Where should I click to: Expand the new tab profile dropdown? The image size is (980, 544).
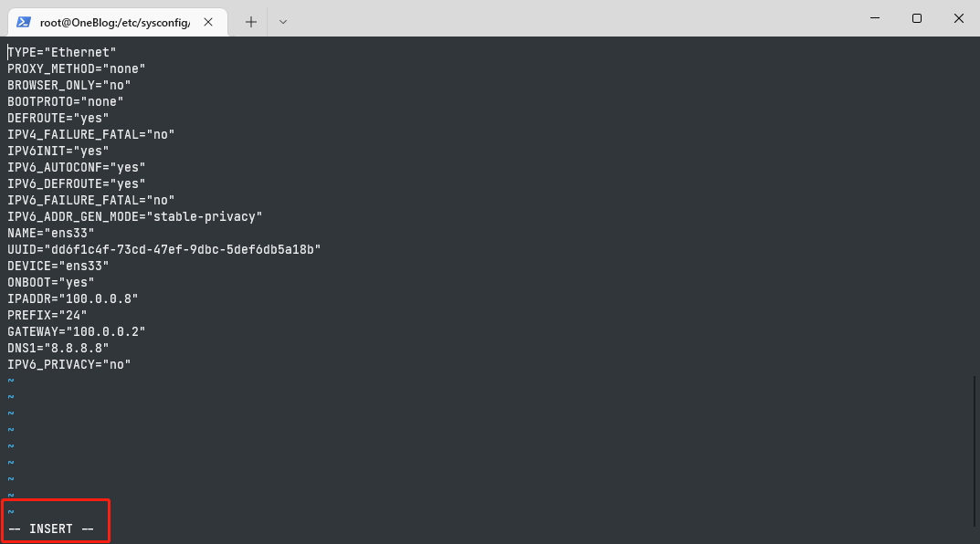[283, 21]
